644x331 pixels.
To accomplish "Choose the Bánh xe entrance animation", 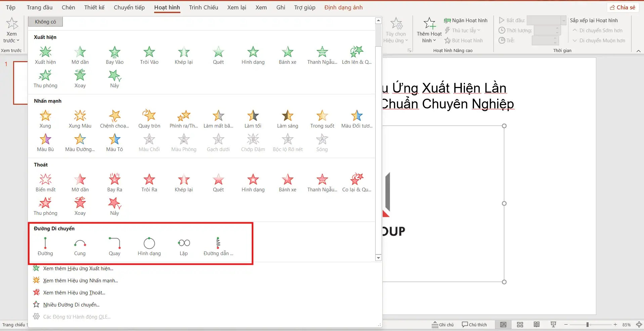I will tap(287, 55).
